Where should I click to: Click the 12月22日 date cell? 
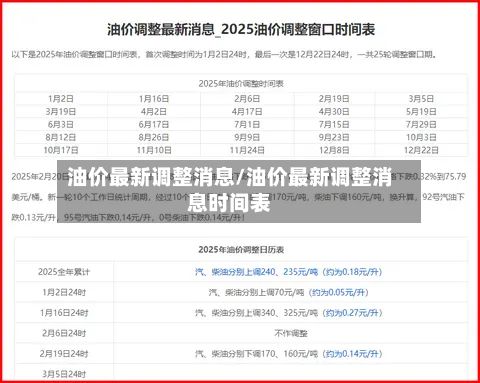coord(421,150)
